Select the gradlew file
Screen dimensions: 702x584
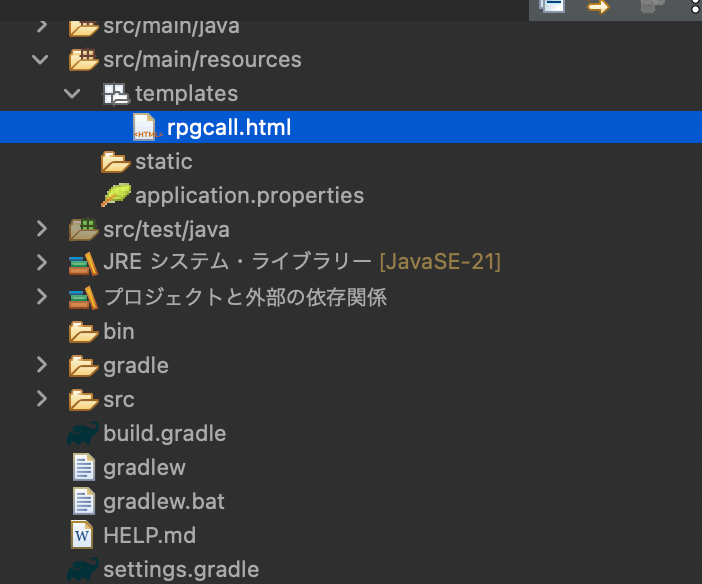[x=144, y=468]
